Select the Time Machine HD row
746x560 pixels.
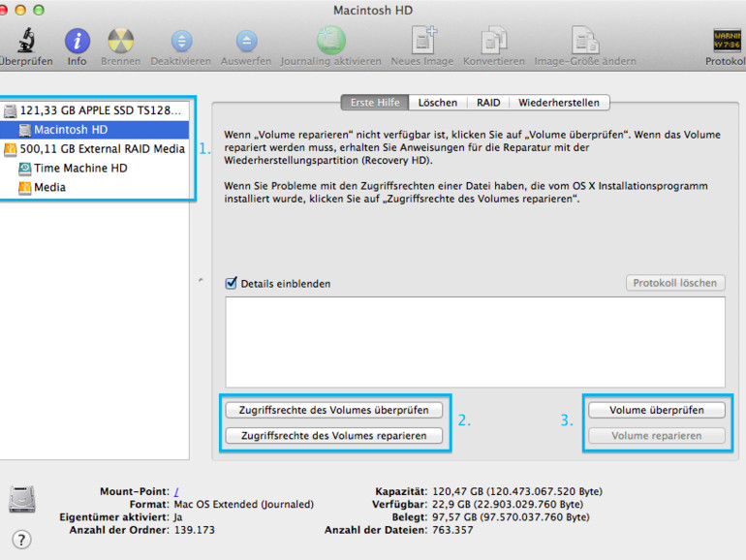tap(94, 168)
